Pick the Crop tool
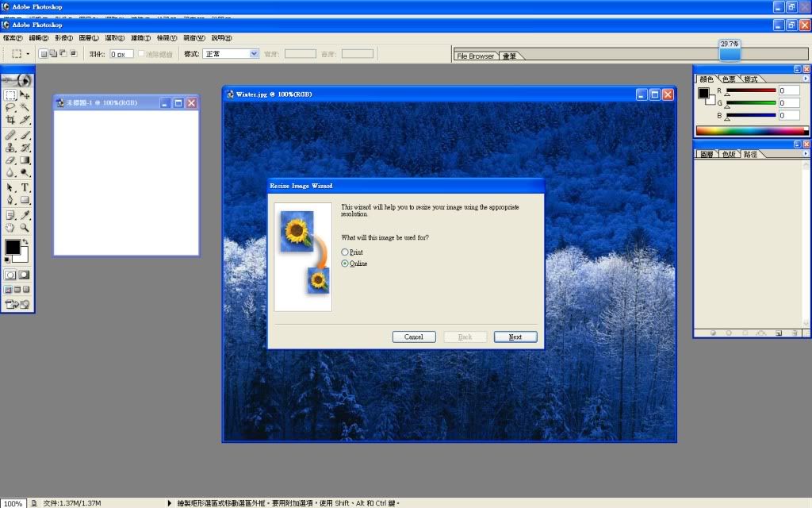This screenshot has width=812, height=508. click(10, 121)
